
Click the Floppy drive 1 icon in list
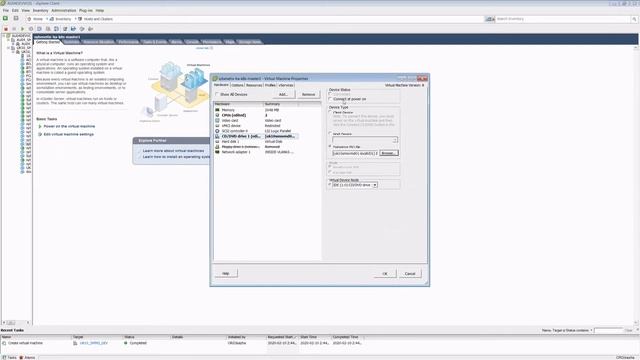click(217, 147)
